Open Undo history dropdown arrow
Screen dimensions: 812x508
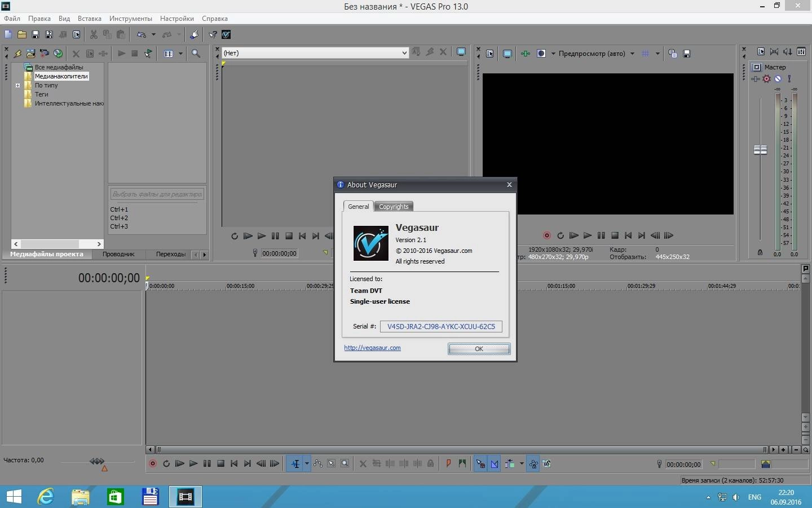[153, 34]
